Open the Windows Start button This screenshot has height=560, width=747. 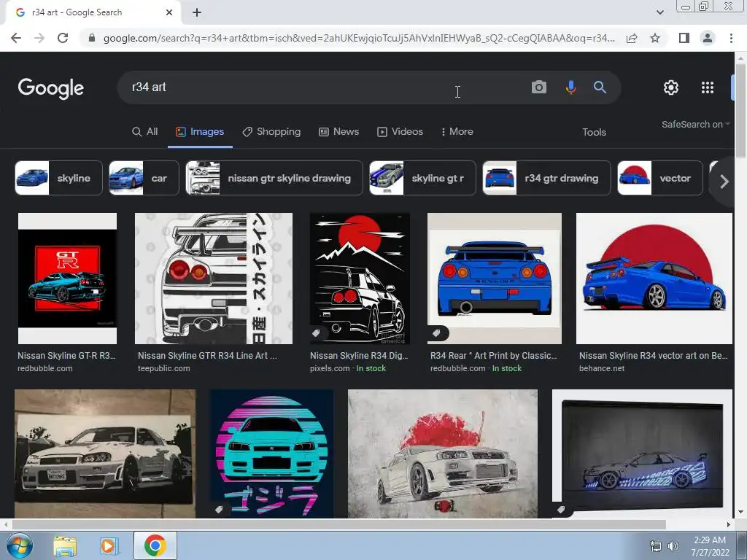(20, 545)
